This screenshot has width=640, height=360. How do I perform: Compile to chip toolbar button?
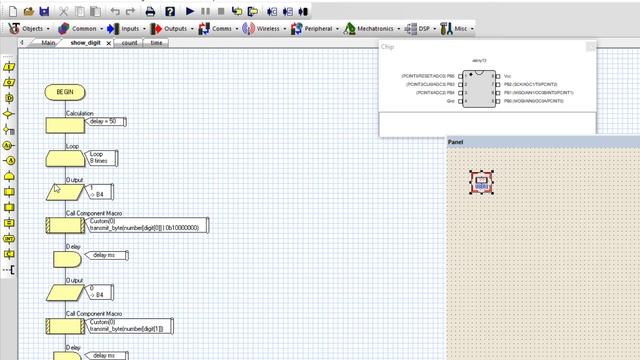tap(303, 11)
